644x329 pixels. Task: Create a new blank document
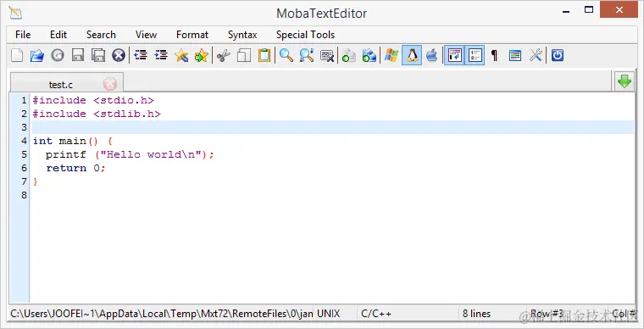click(x=17, y=55)
